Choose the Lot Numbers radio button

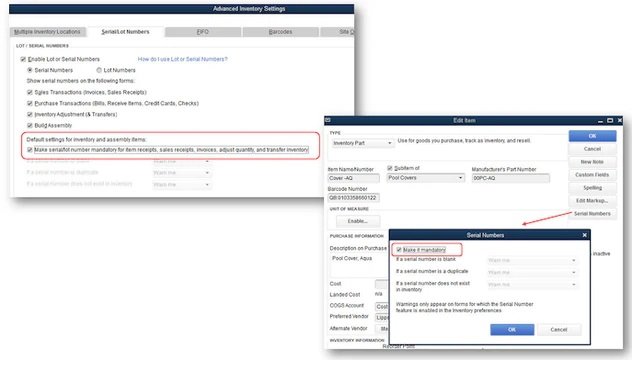coord(99,70)
